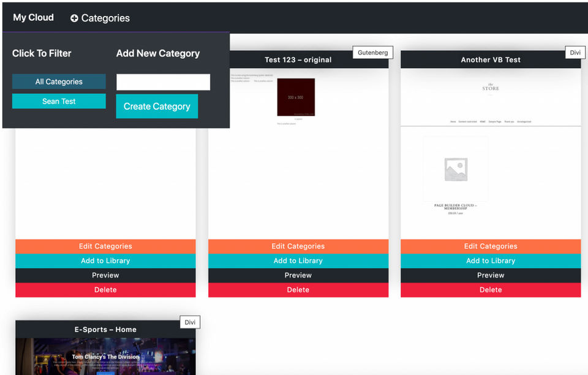Click the 300 x 300 dark red placeholder image
Image resolution: width=588 pixels, height=375 pixels.
click(x=296, y=97)
